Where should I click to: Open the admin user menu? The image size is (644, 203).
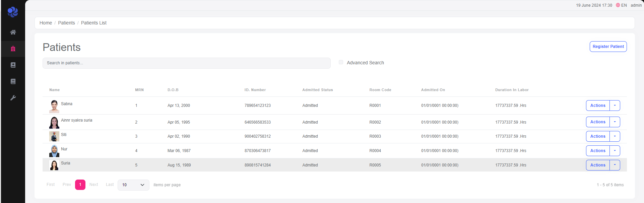coord(636,5)
